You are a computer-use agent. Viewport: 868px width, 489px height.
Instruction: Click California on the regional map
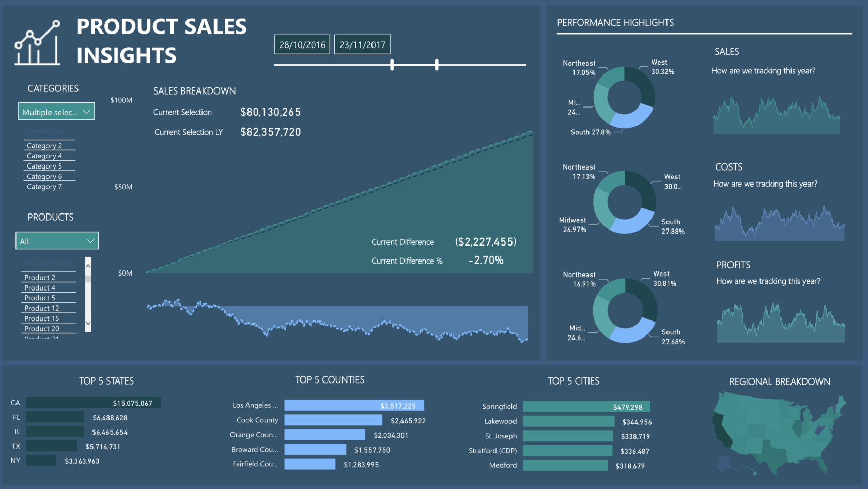[721, 431]
